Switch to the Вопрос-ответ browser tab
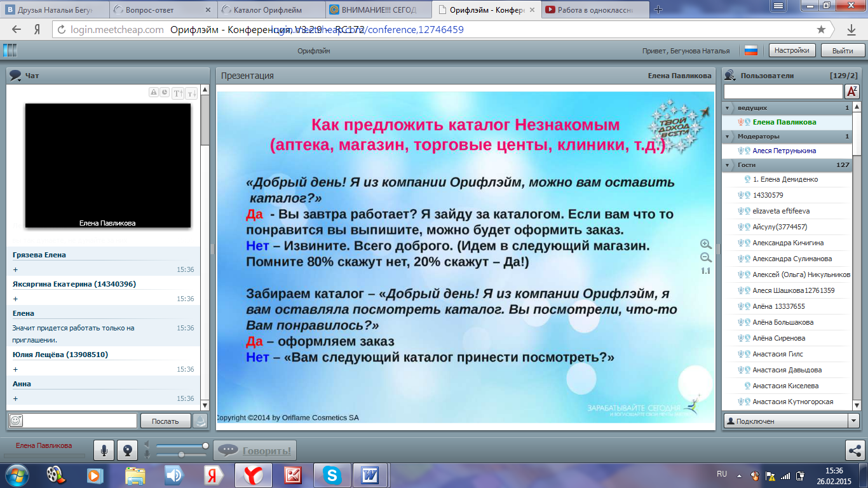The width and height of the screenshot is (868, 488). (163, 10)
